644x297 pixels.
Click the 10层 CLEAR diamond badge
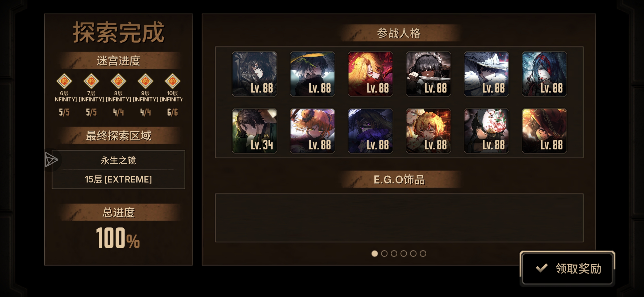pos(172,81)
